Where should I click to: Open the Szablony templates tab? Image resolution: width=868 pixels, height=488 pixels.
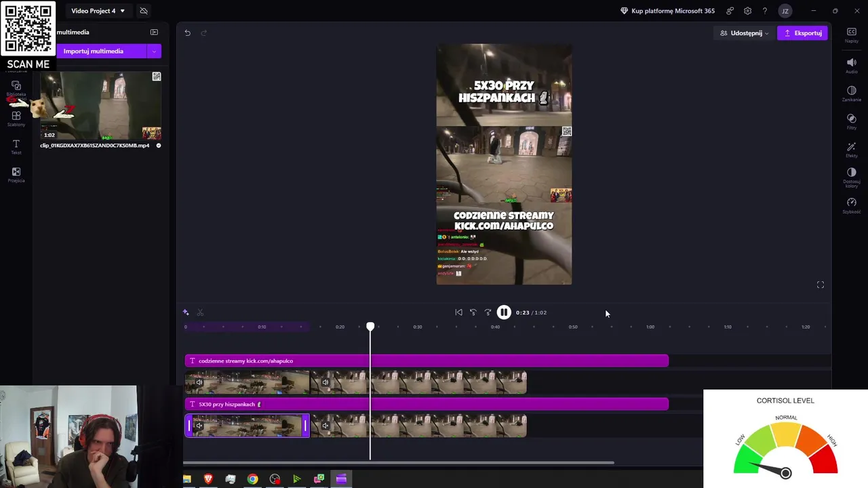pos(16,119)
